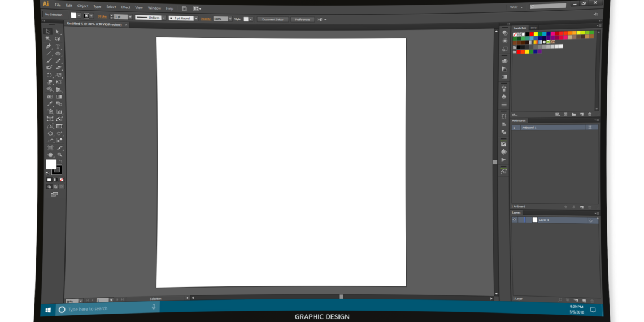The image size is (644, 322).
Task: Pick the Line Segment tool
Action: pos(49,54)
